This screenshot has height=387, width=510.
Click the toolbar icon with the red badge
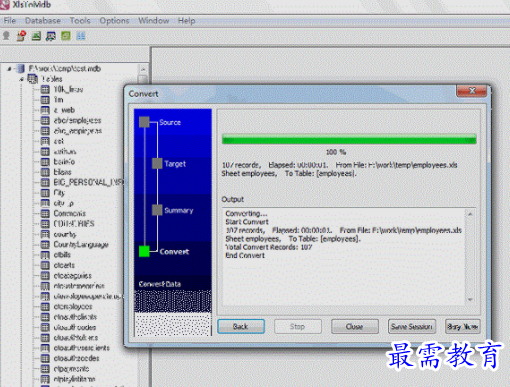pyautogui.click(x=21, y=36)
